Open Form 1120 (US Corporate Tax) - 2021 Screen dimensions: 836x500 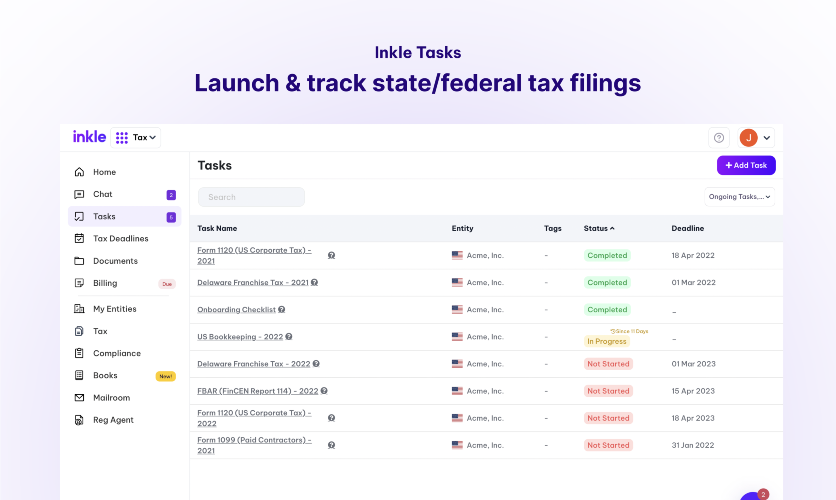coord(254,255)
